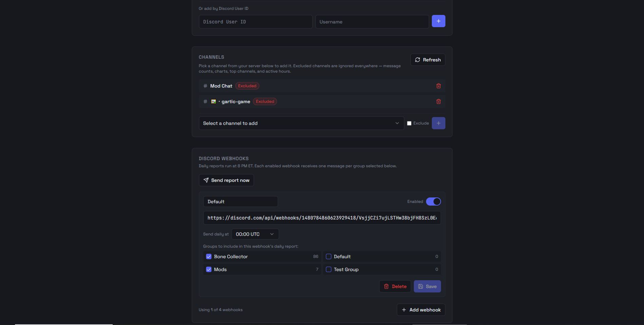
Task: Select the gartic-game channel name
Action: (236, 101)
